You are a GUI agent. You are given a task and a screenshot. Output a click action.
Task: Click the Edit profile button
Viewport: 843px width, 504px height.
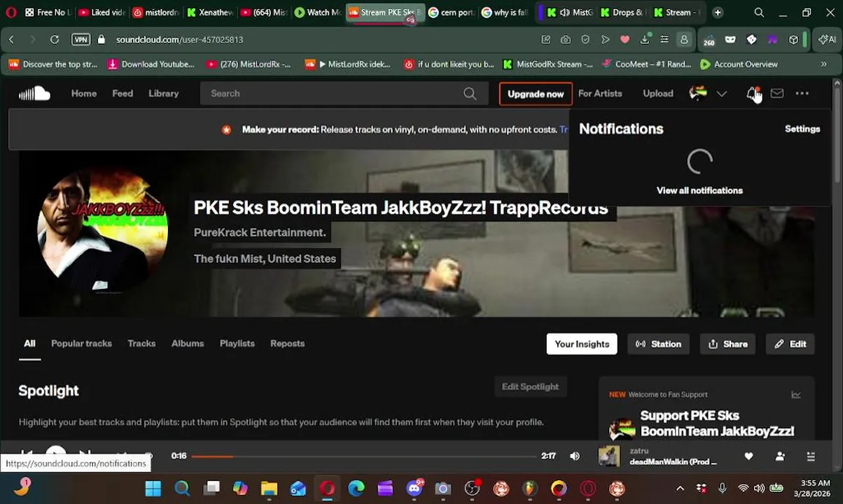pyautogui.click(x=790, y=344)
